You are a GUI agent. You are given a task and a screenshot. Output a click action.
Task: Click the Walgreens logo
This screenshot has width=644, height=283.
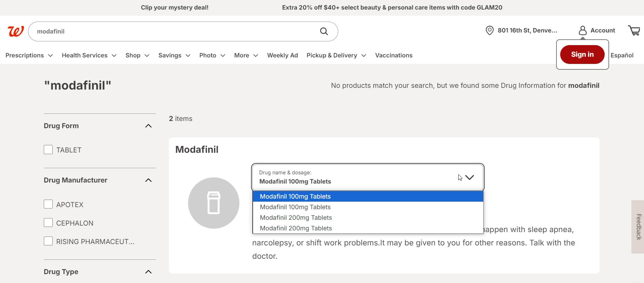pos(16,31)
